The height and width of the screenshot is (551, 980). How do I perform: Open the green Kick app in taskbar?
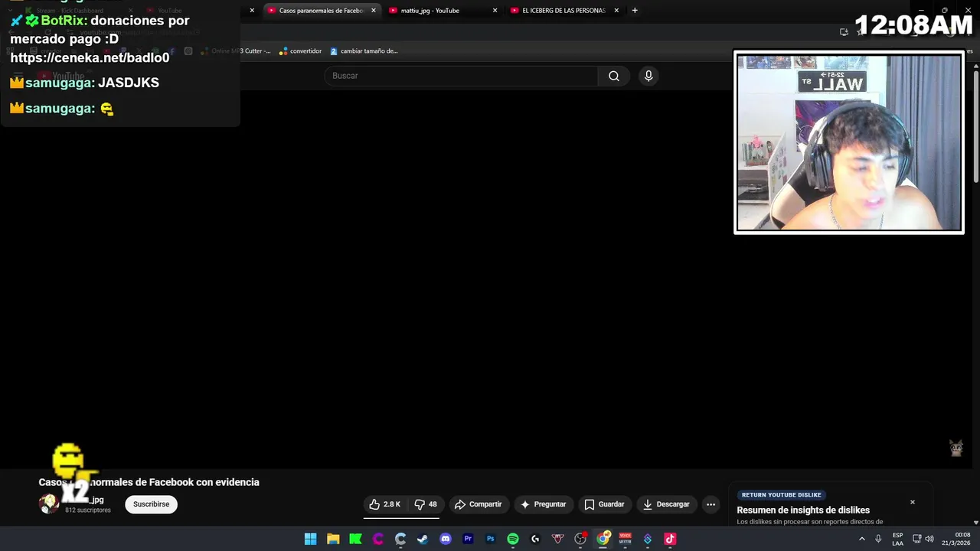355,539
